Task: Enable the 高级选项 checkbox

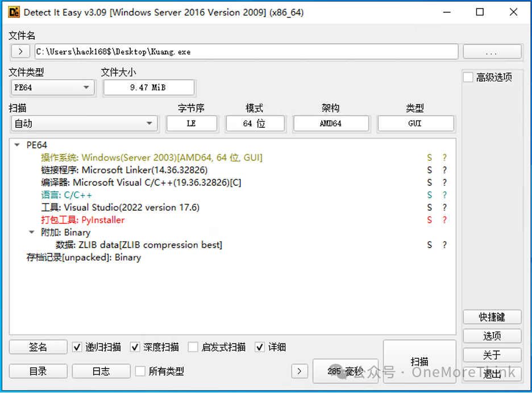Action: (x=468, y=77)
